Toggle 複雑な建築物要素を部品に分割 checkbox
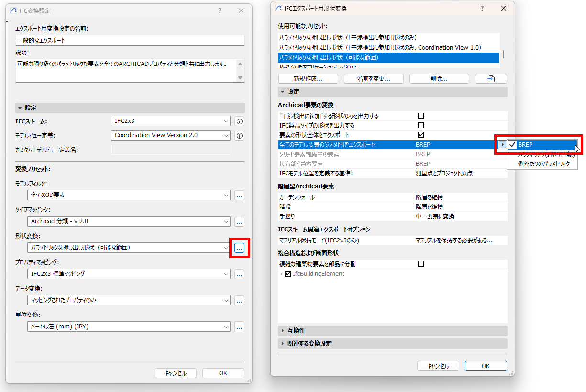The width and height of the screenshot is (586, 392). tap(421, 264)
